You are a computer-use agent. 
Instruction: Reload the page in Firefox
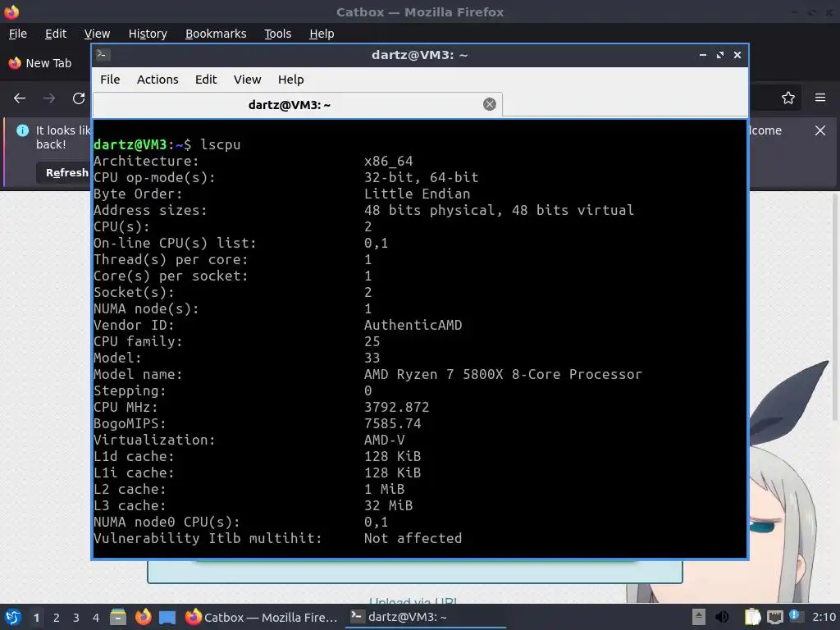tap(79, 98)
